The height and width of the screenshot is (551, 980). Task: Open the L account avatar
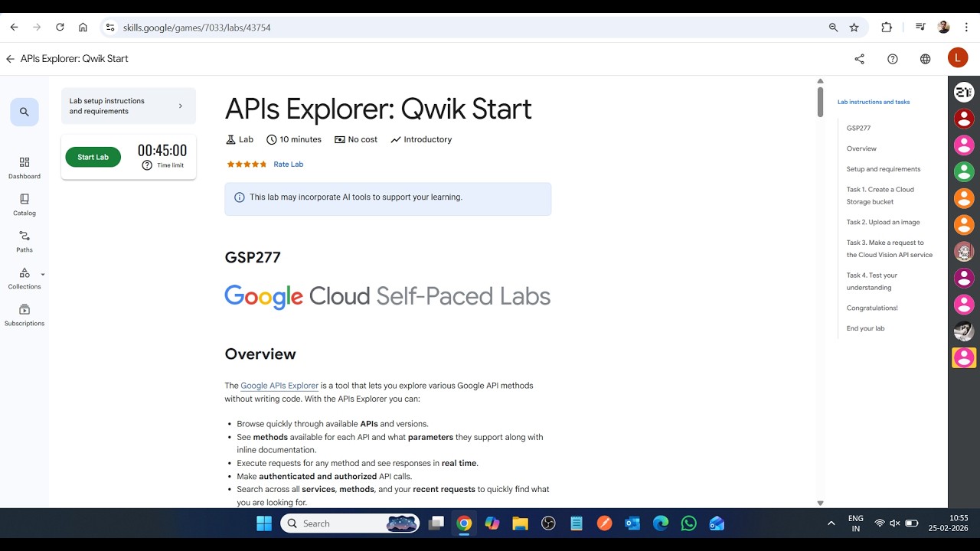(x=958, y=57)
